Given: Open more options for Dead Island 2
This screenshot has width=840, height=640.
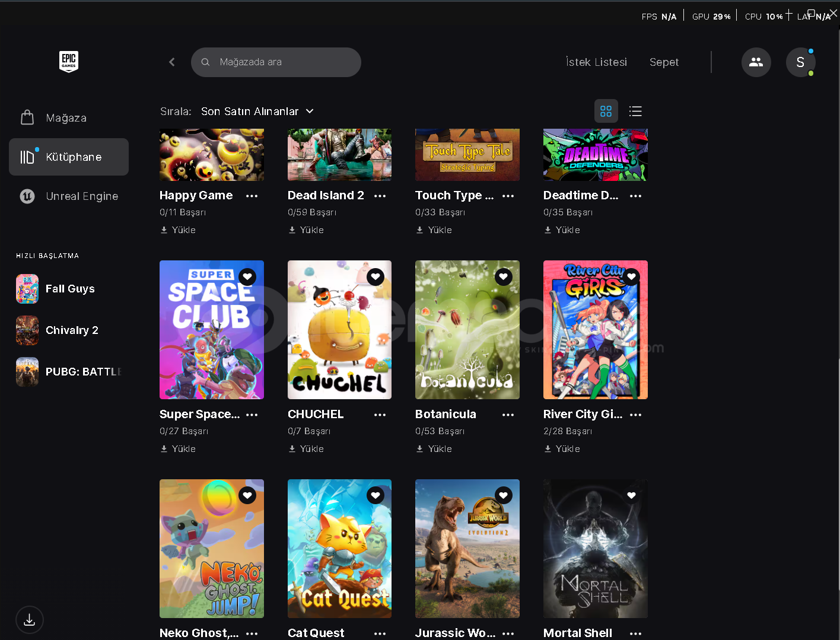Looking at the screenshot, I should (380, 196).
